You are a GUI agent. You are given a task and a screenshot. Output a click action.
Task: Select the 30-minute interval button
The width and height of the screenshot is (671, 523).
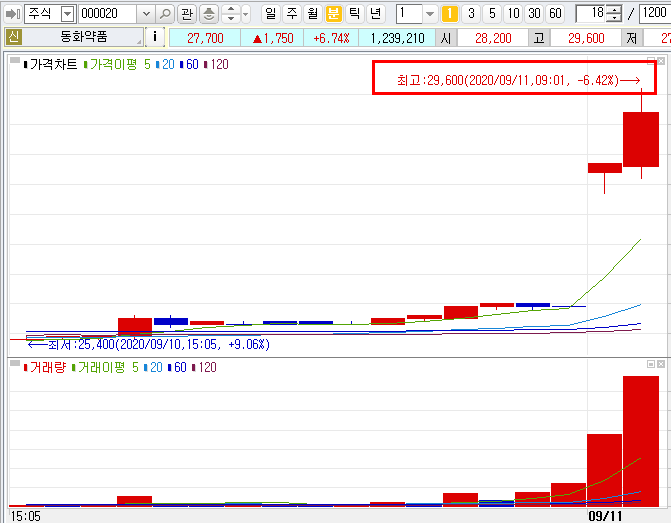(x=534, y=14)
